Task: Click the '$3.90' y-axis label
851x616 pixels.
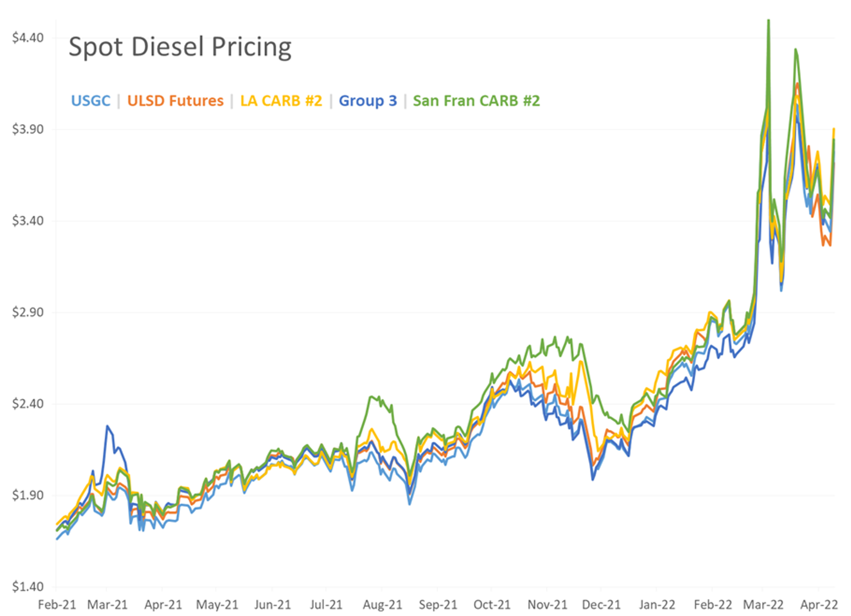Action: [28, 129]
